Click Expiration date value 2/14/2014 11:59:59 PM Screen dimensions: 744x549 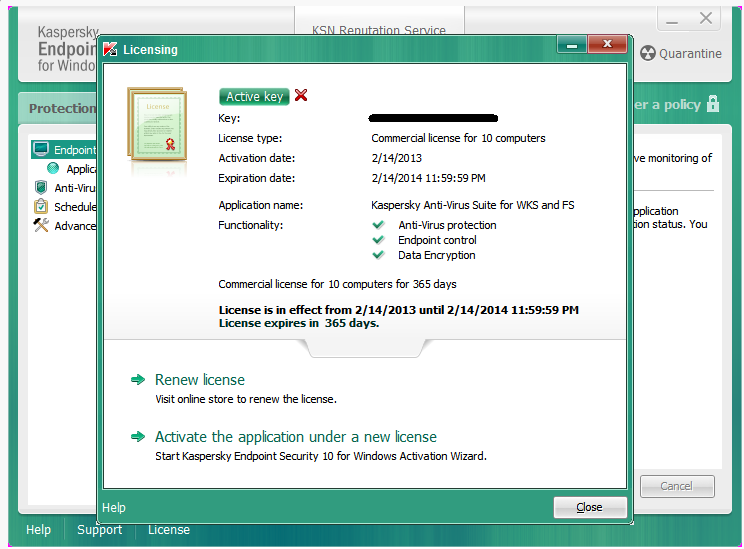[428, 178]
